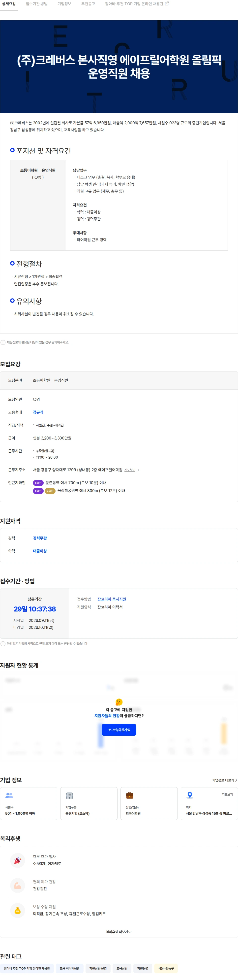Open 지도보기 link in 위치 card
Viewport: 238px width, 980px height.
click(x=227, y=794)
